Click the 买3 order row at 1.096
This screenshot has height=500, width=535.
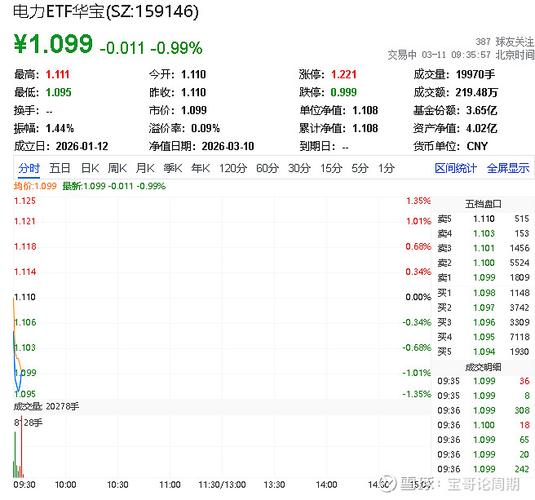(x=483, y=322)
